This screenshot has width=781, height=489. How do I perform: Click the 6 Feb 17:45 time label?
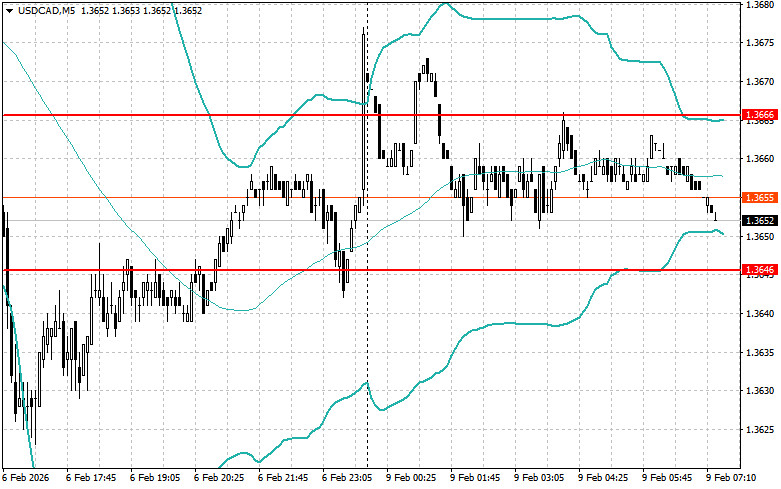tap(91, 478)
